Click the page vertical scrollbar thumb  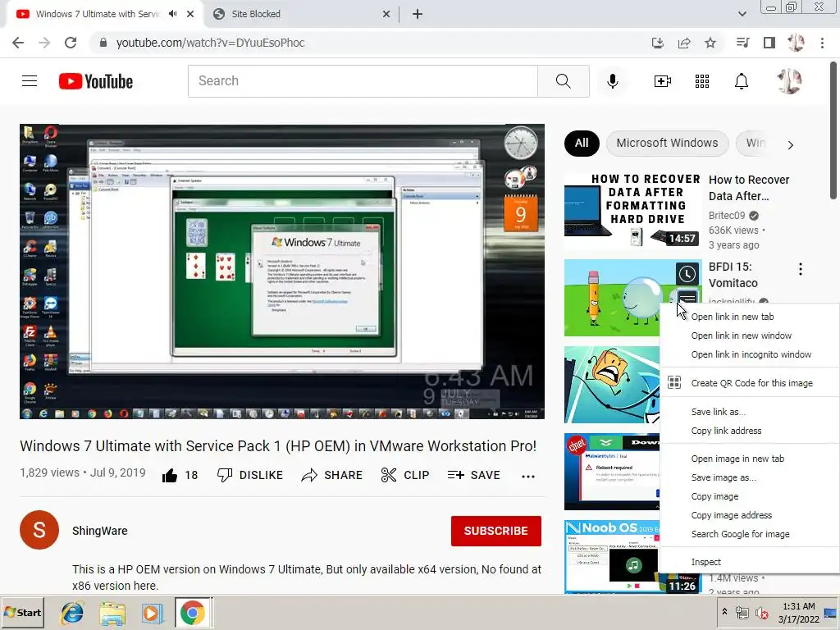(x=834, y=131)
